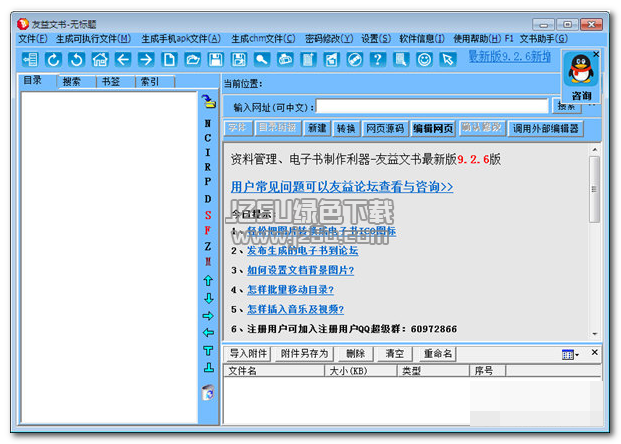Open the 生成手机apk文件(A) menu
Viewport: 621px width, 444px height.
pyautogui.click(x=181, y=39)
